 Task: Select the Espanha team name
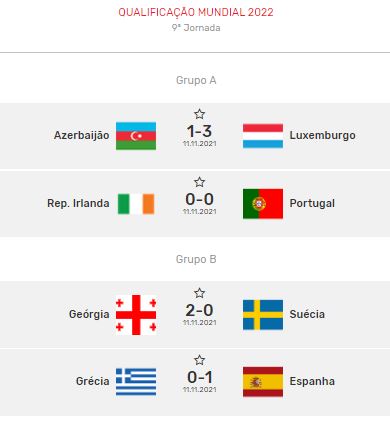pos(312,381)
